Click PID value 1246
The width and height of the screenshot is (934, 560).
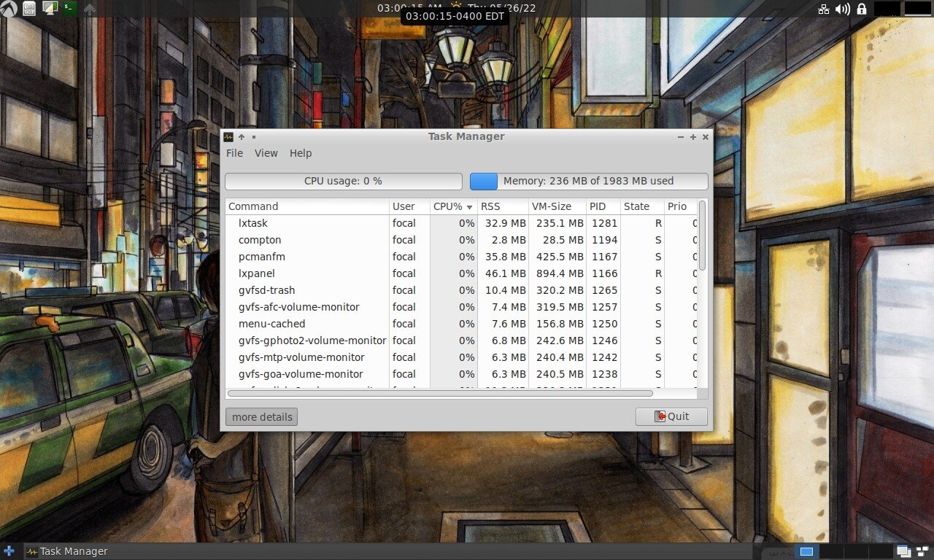pos(604,341)
